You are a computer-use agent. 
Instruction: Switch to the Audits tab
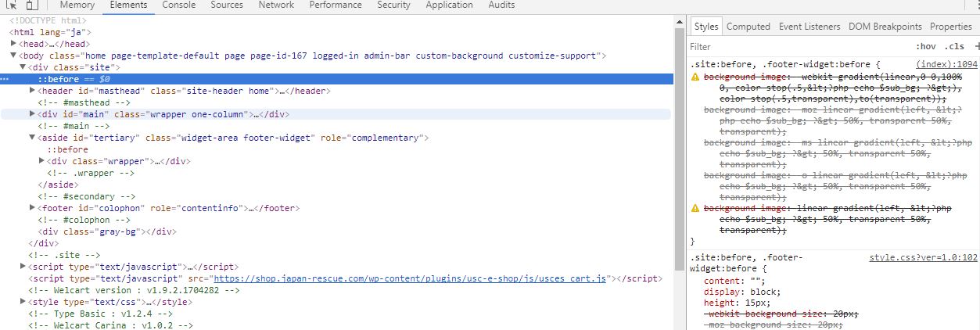501,5
